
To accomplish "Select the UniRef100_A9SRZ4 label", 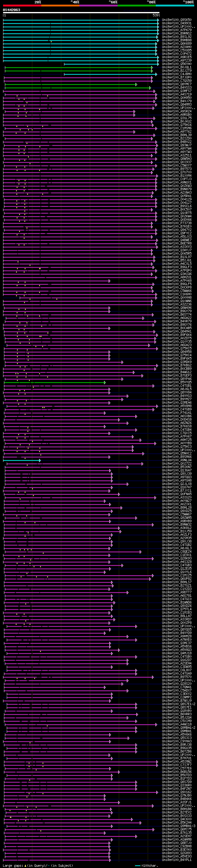I will pyautogui.click(x=177, y=111).
